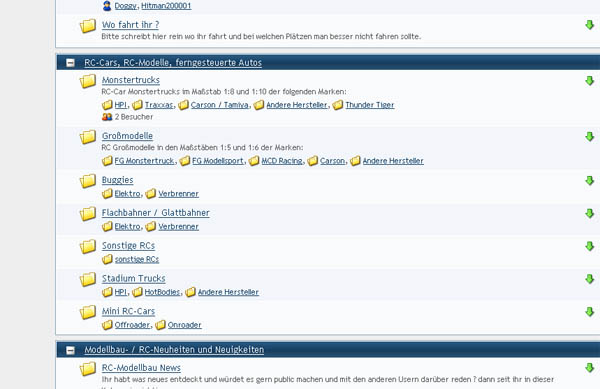Click the small folder icon before Thunder Tiger
This screenshot has width=600, height=389.
click(338, 105)
